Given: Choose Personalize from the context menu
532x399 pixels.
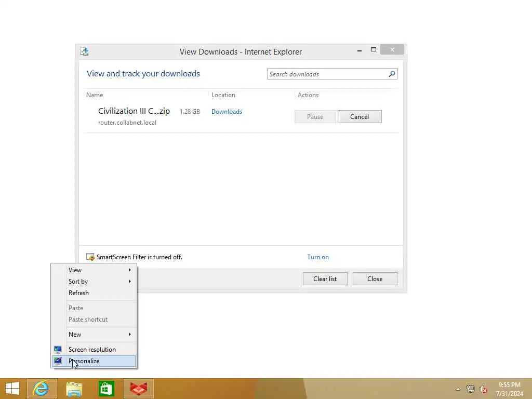Looking at the screenshot, I should [x=94, y=361].
